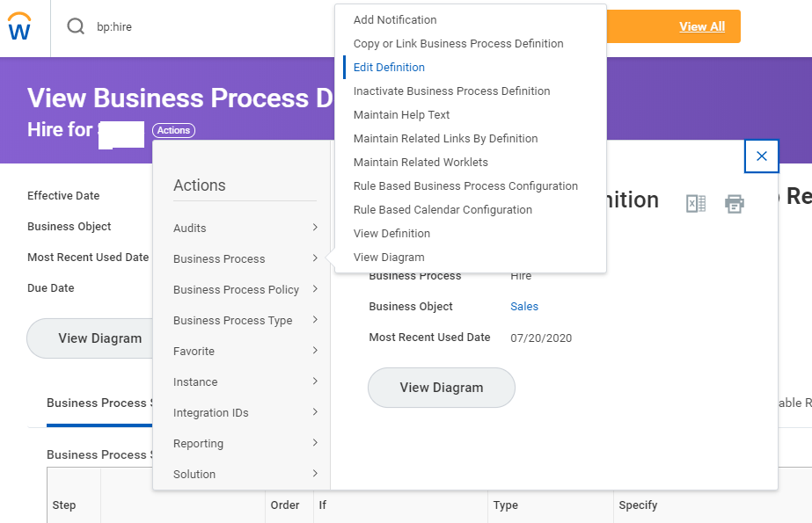Viewport: 812px width, 523px height.
Task: Click the Business Process Steps tab
Action: point(99,403)
